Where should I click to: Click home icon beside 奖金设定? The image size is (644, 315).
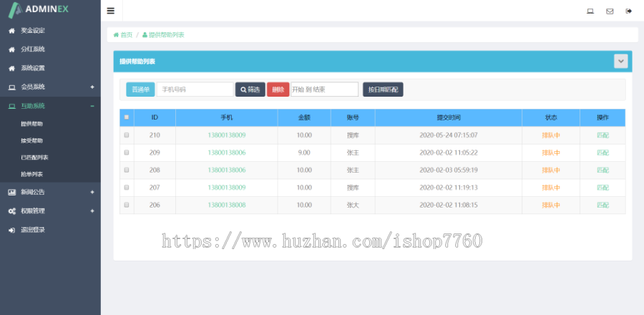[12, 30]
